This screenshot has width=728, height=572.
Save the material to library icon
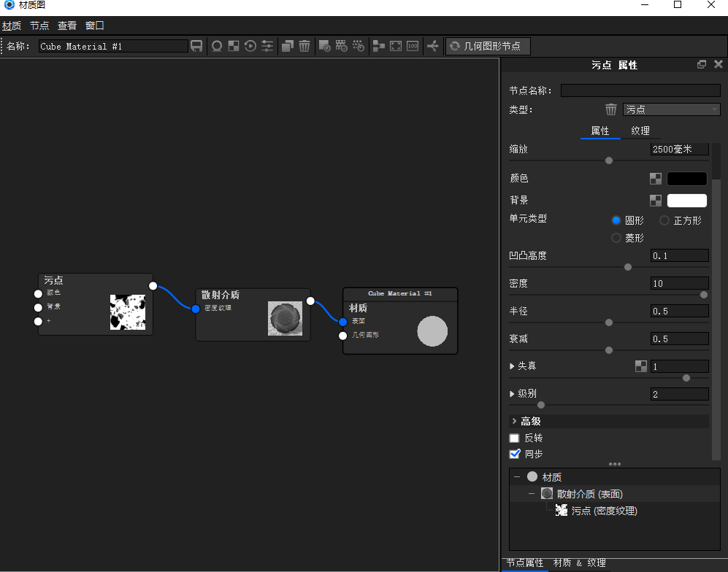[196, 46]
